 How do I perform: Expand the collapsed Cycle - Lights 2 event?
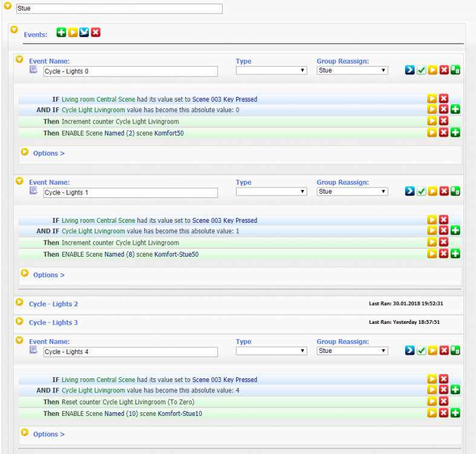(53, 304)
